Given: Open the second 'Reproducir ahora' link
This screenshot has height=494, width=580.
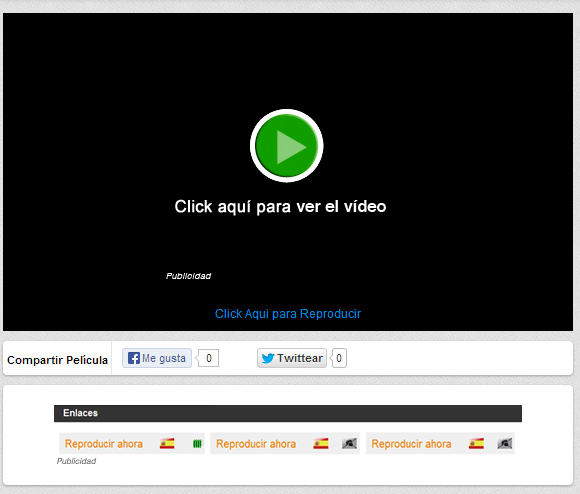Looking at the screenshot, I should [256, 444].
